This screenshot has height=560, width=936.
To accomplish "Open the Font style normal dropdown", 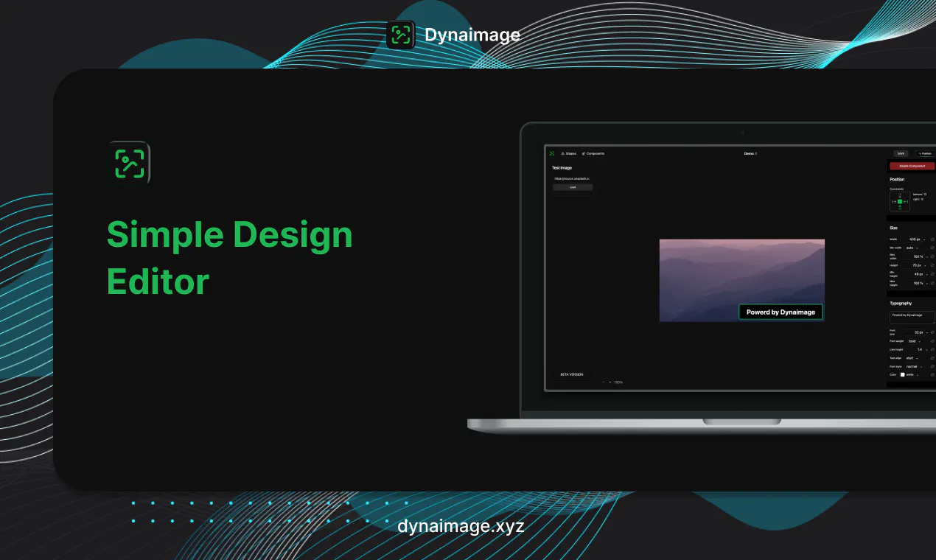I will (x=915, y=367).
